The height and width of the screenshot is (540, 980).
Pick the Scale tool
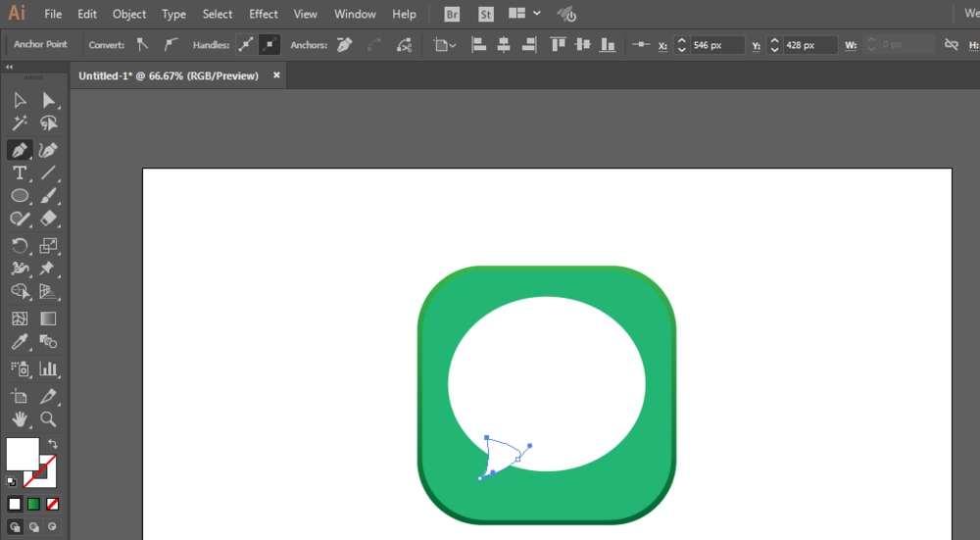coord(48,246)
